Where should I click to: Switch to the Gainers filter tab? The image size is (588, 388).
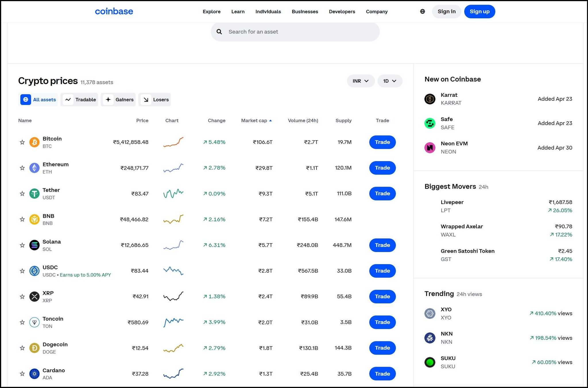pos(118,100)
